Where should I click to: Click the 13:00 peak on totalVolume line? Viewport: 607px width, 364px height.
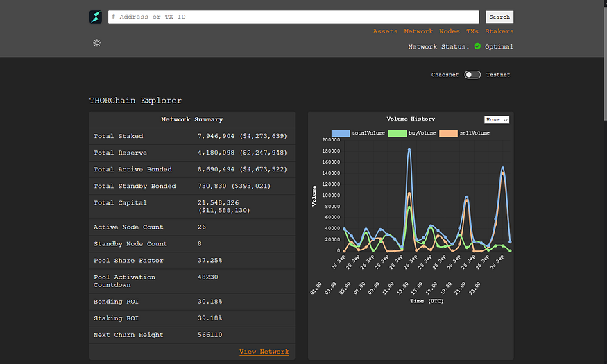[x=409, y=150]
